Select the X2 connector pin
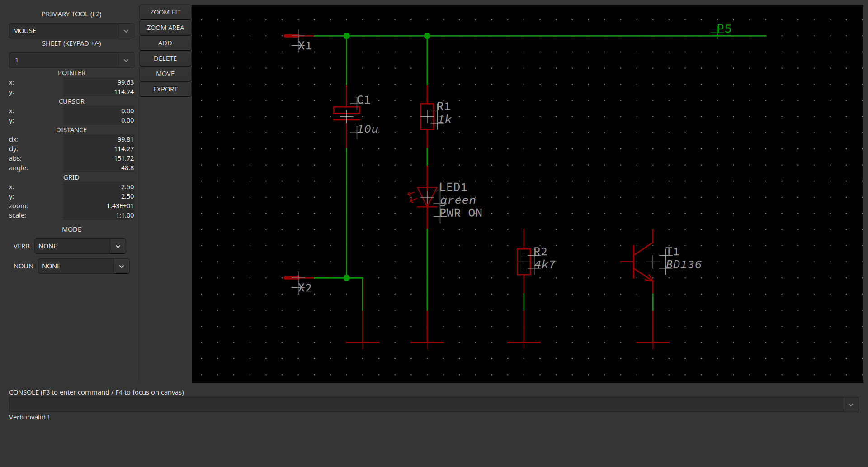The width and height of the screenshot is (868, 467). (298, 278)
